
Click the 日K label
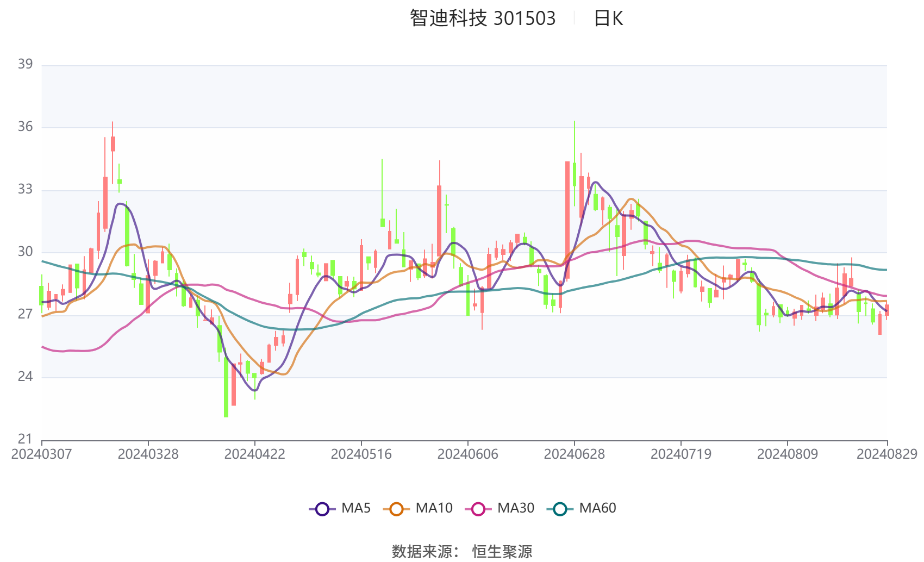point(608,18)
